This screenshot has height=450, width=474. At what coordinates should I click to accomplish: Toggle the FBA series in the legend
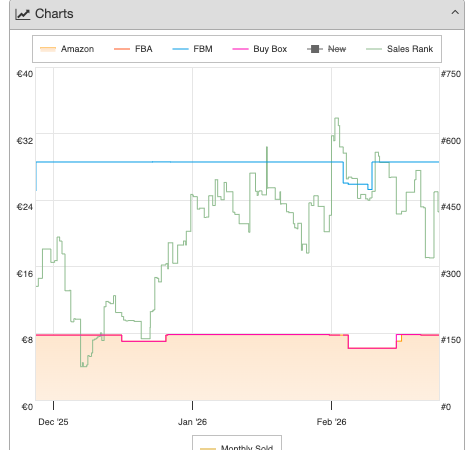pos(133,49)
